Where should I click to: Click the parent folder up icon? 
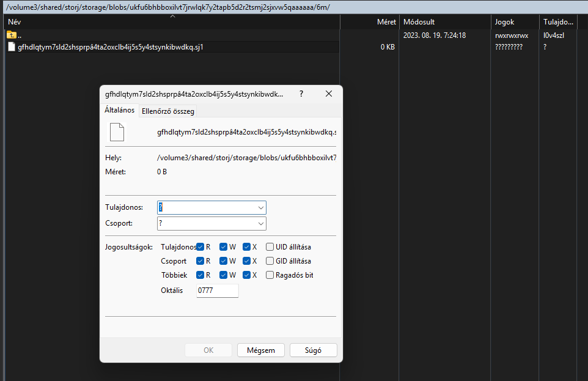click(x=11, y=35)
